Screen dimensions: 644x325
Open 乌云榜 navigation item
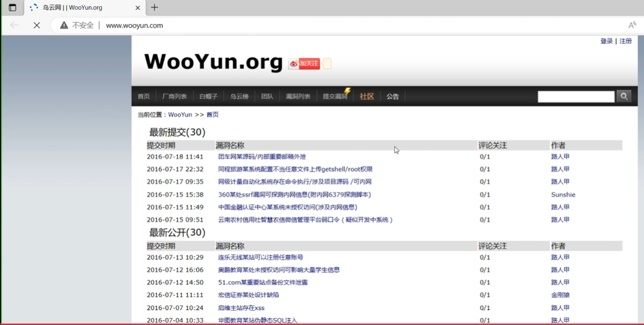pos(239,97)
